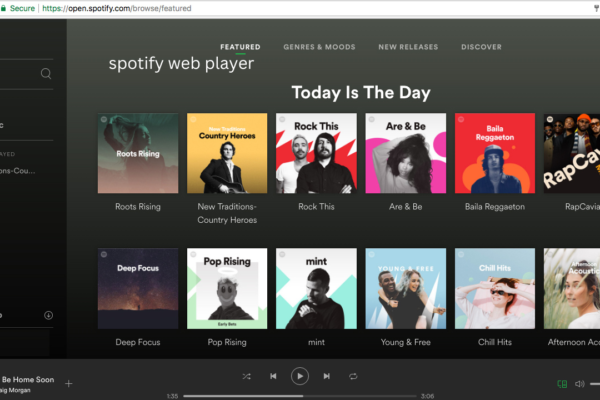This screenshot has width=600, height=400.
Task: Open the devices available icon
Action: pos(562,384)
